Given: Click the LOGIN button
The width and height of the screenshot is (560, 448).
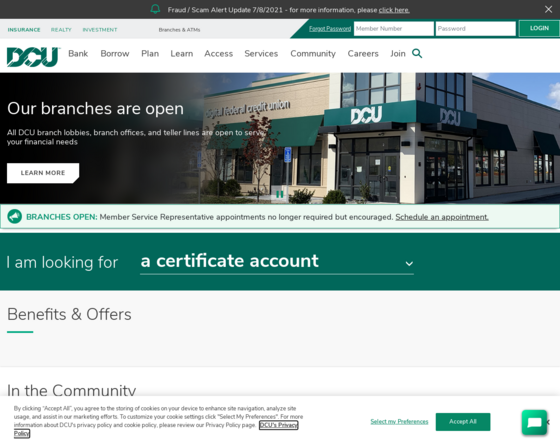Looking at the screenshot, I should (539, 29).
